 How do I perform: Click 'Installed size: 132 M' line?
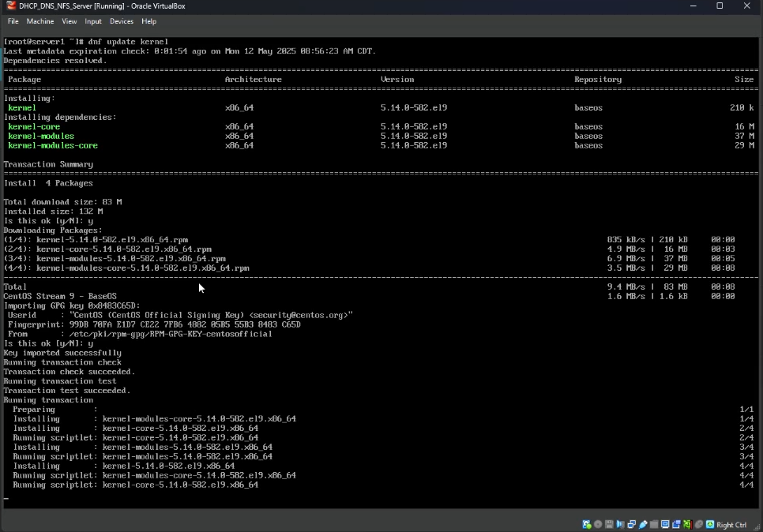pos(53,212)
